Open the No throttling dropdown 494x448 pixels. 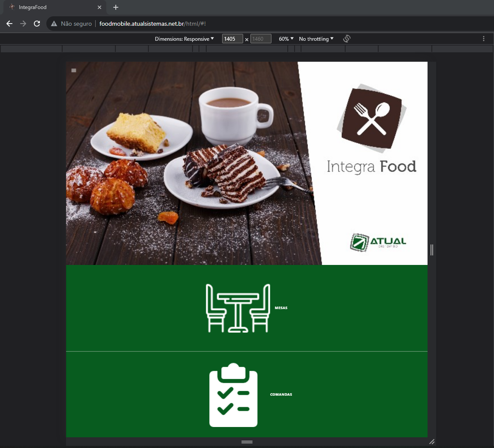(316, 39)
